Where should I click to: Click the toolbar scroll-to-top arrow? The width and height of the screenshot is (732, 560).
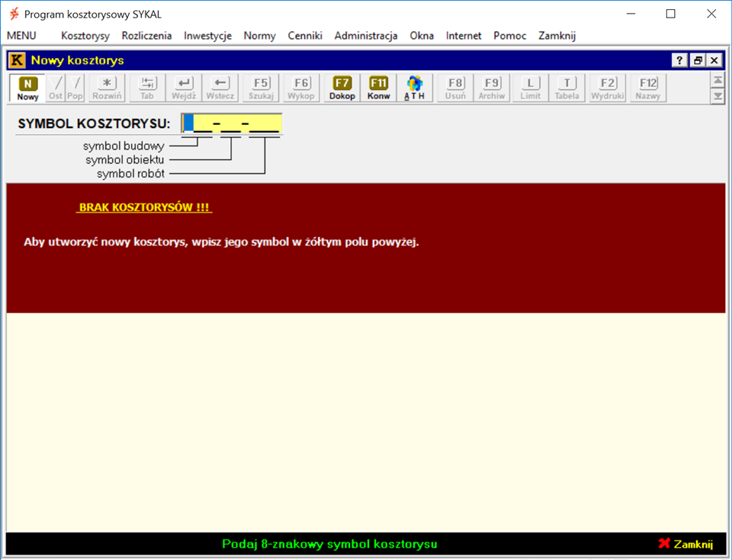(x=718, y=80)
